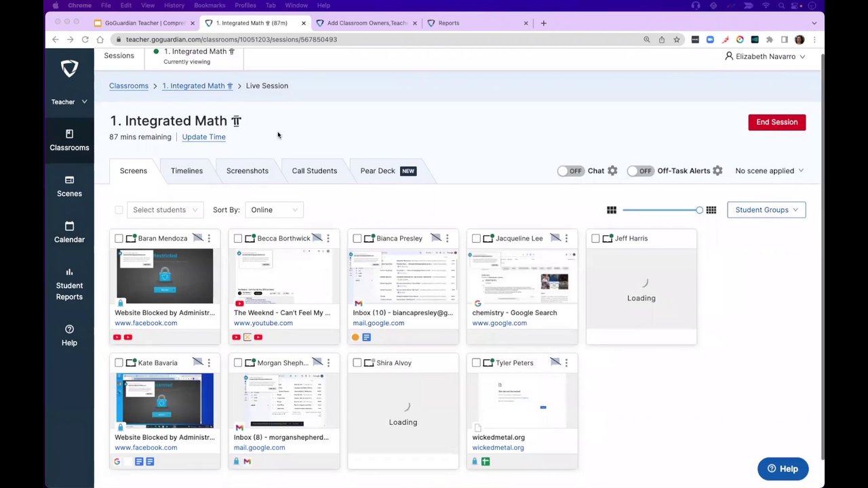
Task: Open Help in the left sidebar
Action: point(69,335)
